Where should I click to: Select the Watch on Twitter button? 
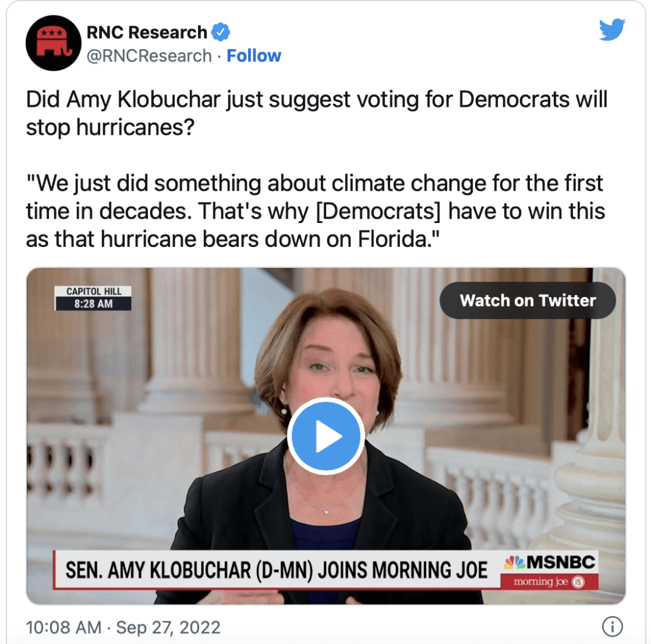coord(527,300)
